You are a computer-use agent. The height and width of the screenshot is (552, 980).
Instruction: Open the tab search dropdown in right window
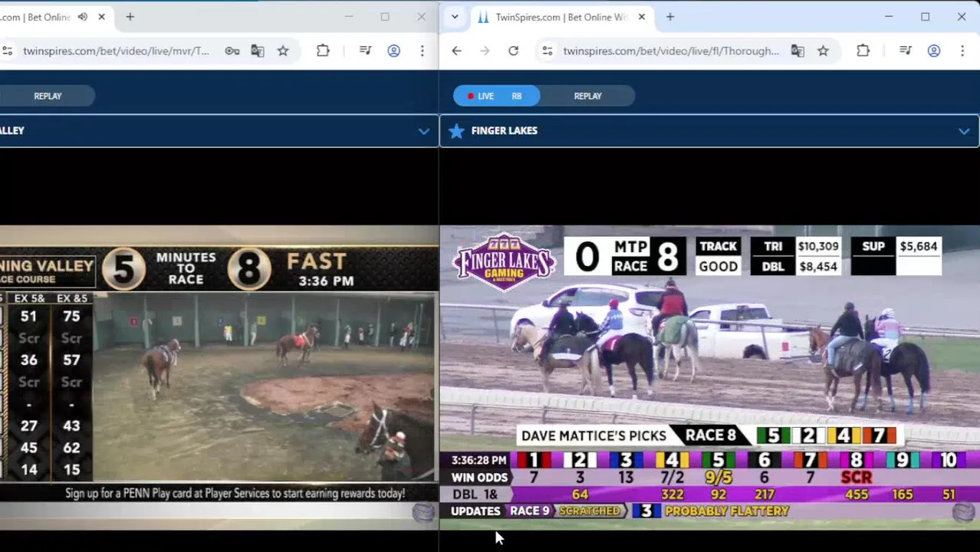tap(455, 17)
